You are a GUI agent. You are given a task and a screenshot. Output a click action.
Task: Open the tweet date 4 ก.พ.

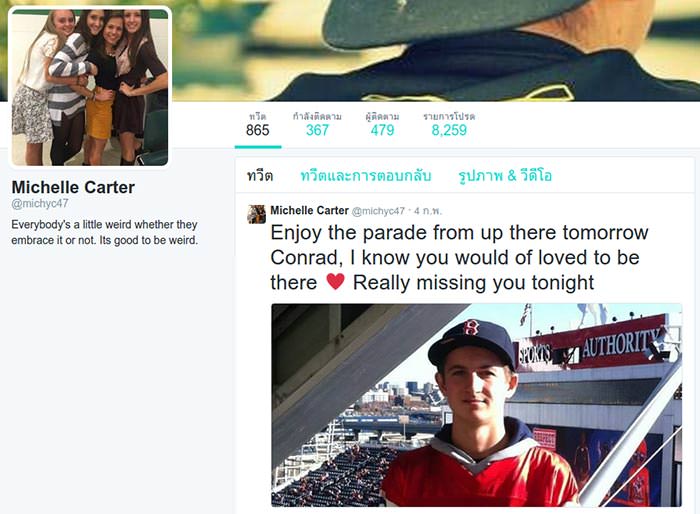point(427,211)
